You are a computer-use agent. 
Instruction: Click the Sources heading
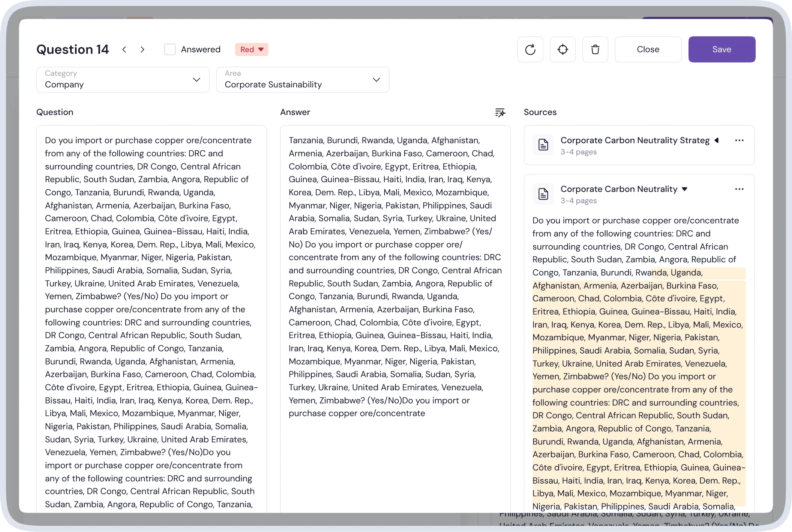[540, 112]
